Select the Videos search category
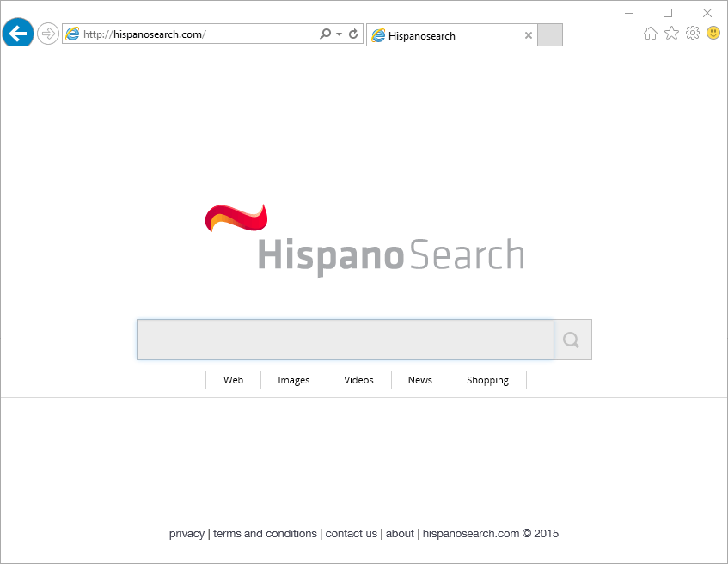 359,380
